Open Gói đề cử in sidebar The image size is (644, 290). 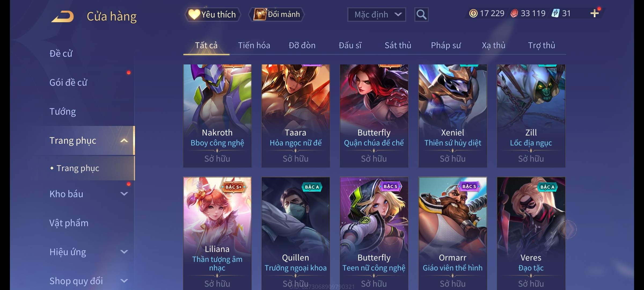click(x=68, y=82)
